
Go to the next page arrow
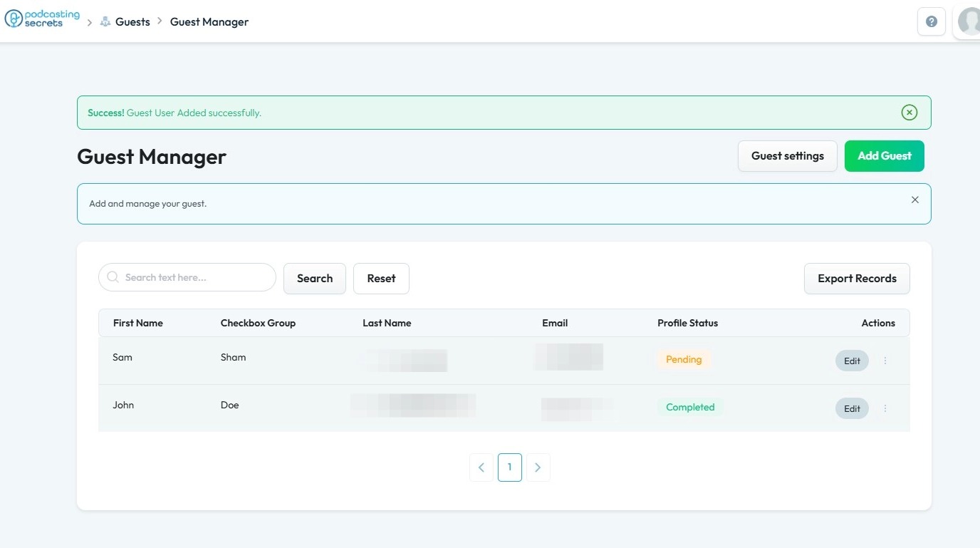pyautogui.click(x=538, y=467)
